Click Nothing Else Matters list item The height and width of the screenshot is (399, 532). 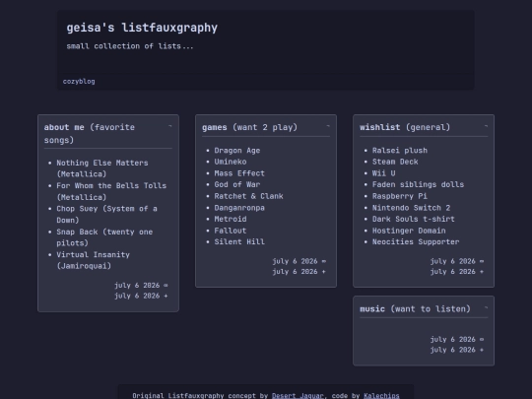tap(102, 168)
